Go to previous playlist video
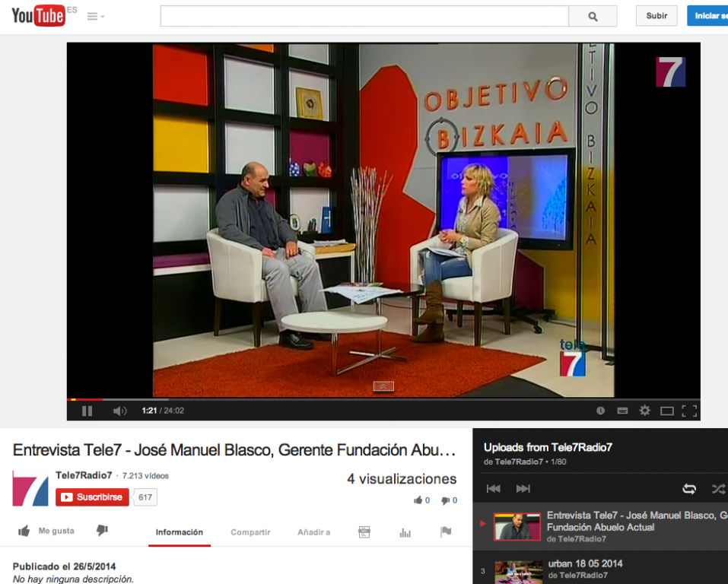Screen dimensions: 728x584 pyautogui.click(x=493, y=489)
